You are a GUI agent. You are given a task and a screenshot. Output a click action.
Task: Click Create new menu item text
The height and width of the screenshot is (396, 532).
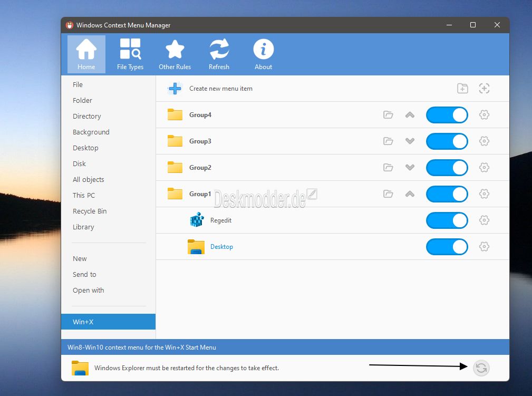pos(221,89)
